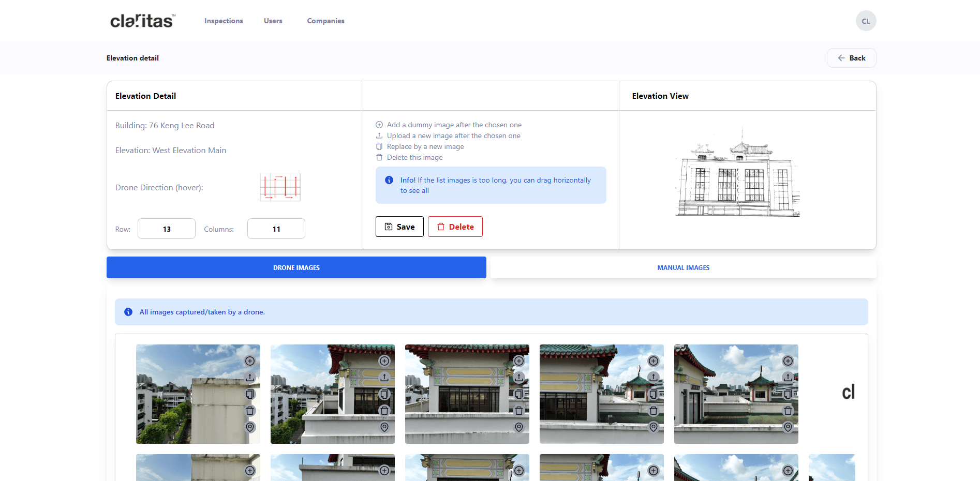Click 'Delete this image' legend text

(x=415, y=157)
